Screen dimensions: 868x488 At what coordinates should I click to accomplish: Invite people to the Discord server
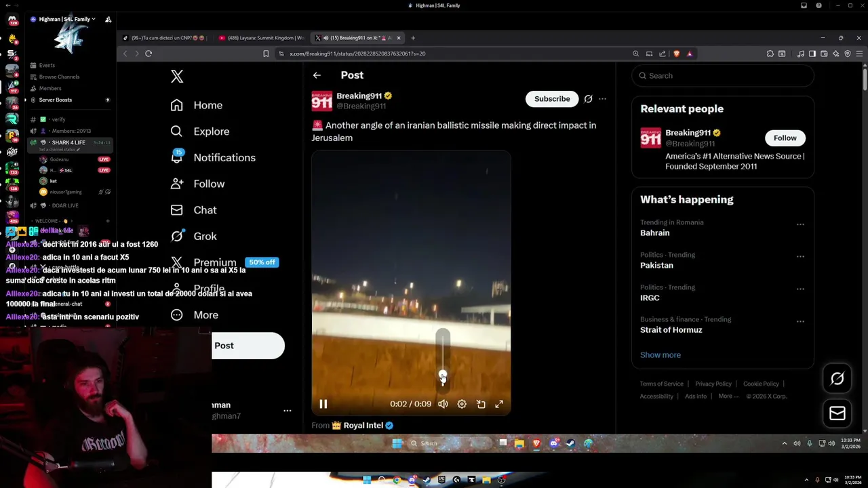(108, 19)
